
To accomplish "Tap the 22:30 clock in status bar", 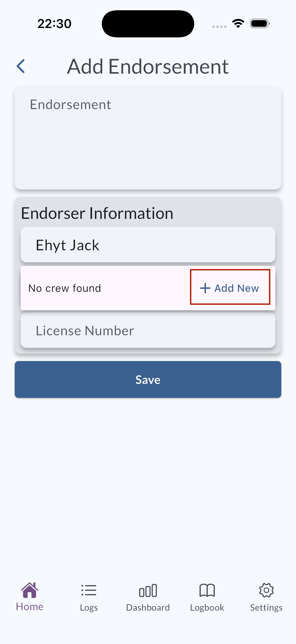I will point(54,24).
